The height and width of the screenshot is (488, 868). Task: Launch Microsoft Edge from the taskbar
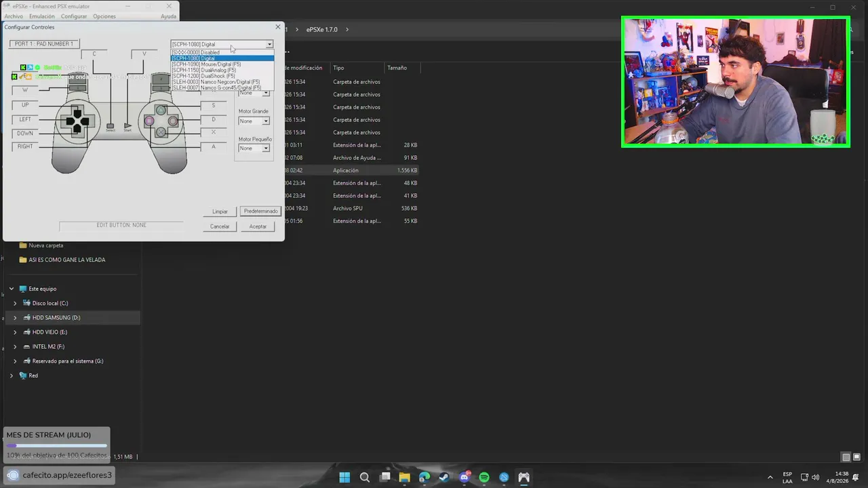(425, 477)
